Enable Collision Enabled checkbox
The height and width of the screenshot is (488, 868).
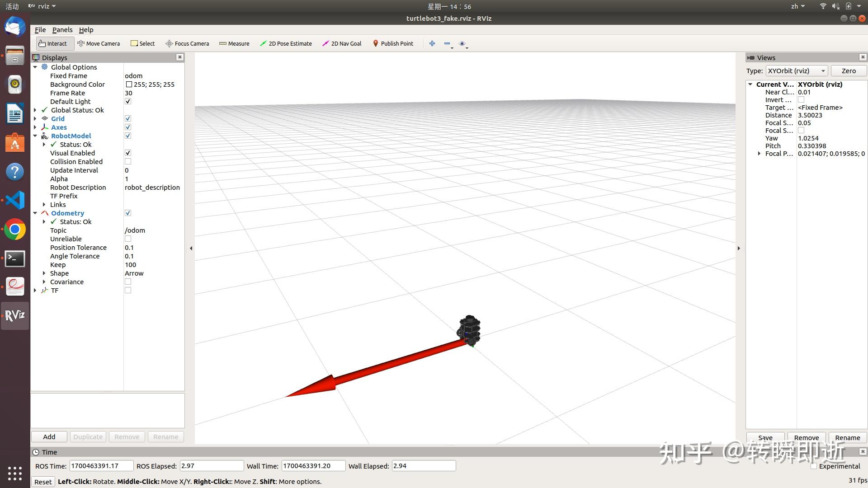click(128, 161)
